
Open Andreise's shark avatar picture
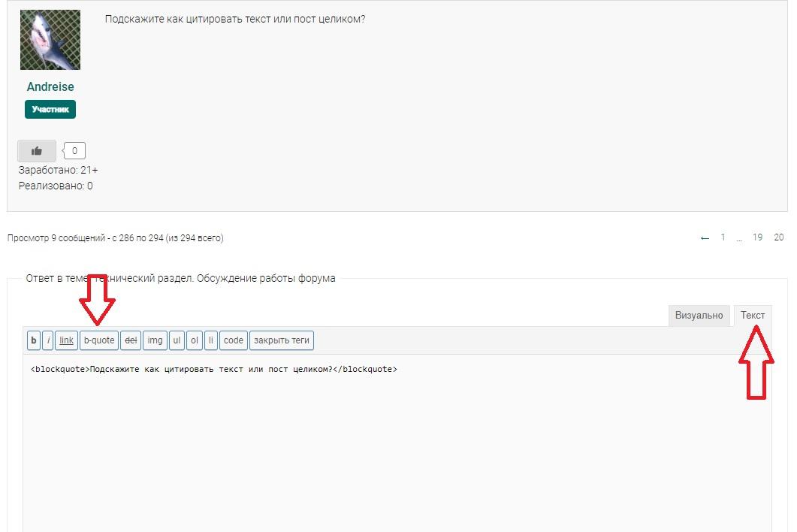tap(50, 41)
